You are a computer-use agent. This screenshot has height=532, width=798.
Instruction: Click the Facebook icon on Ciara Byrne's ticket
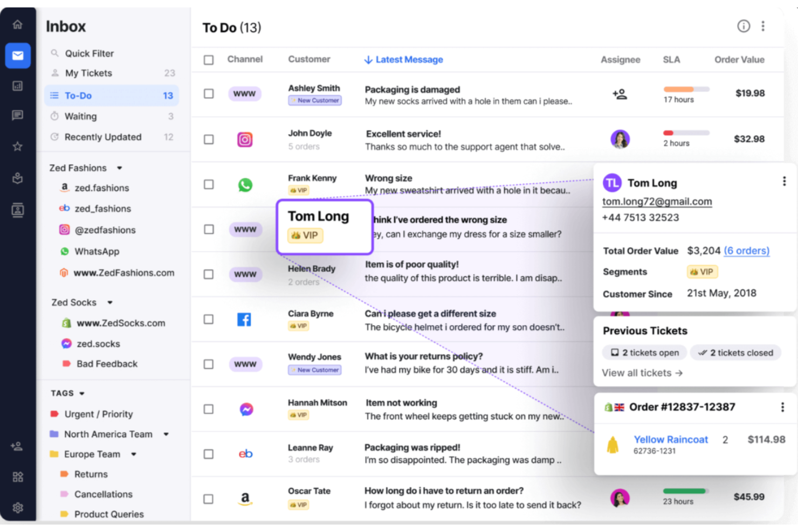pos(244,319)
